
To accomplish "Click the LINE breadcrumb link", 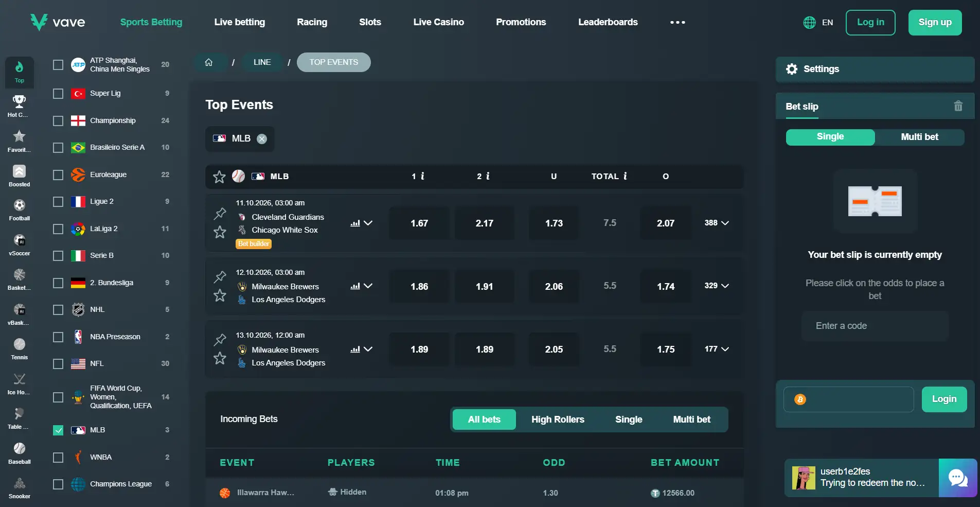I will (262, 62).
